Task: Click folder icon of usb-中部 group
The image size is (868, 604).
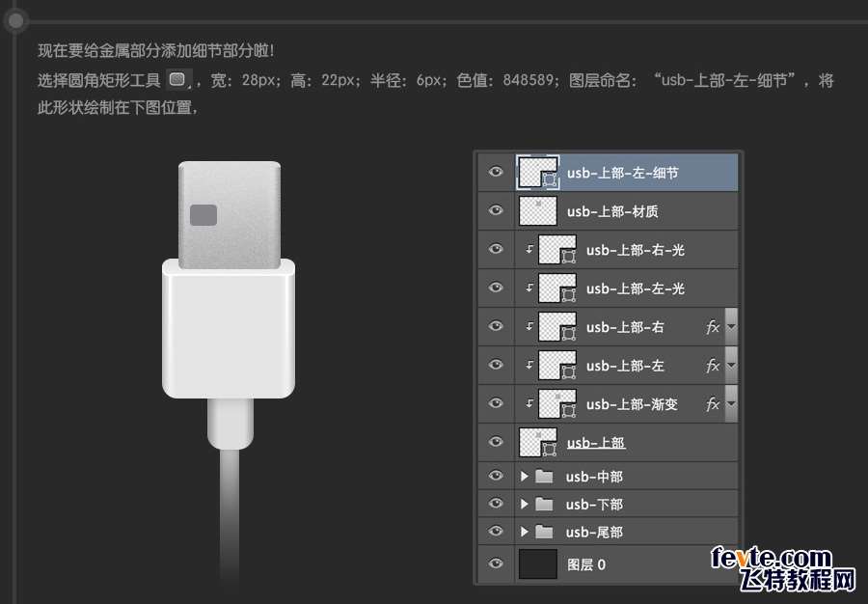Action: pos(544,476)
